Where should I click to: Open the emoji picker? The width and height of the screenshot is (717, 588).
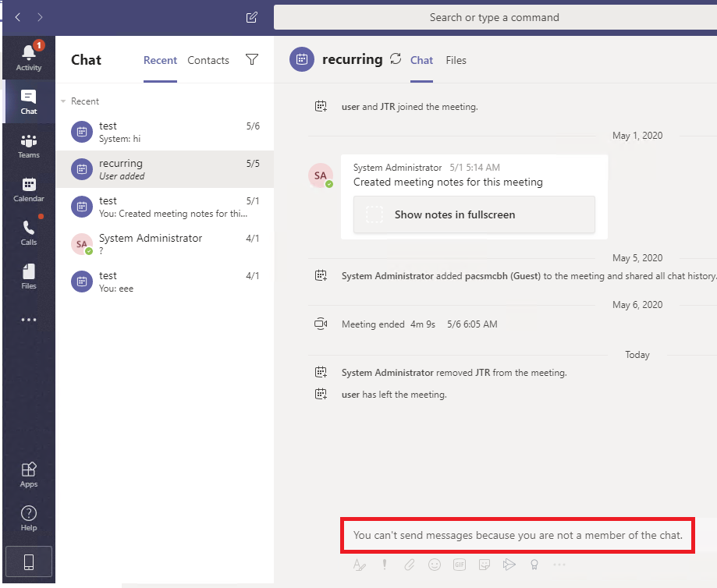[x=435, y=565]
